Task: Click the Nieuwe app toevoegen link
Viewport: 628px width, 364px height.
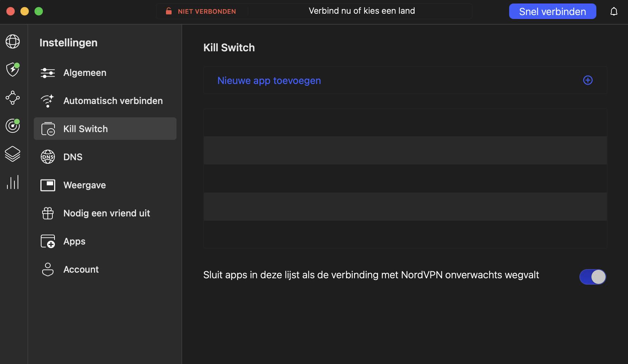Action: click(269, 80)
